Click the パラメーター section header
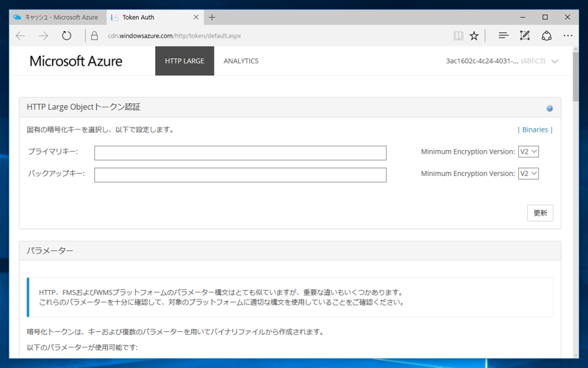This screenshot has width=588, height=368. tap(290, 250)
